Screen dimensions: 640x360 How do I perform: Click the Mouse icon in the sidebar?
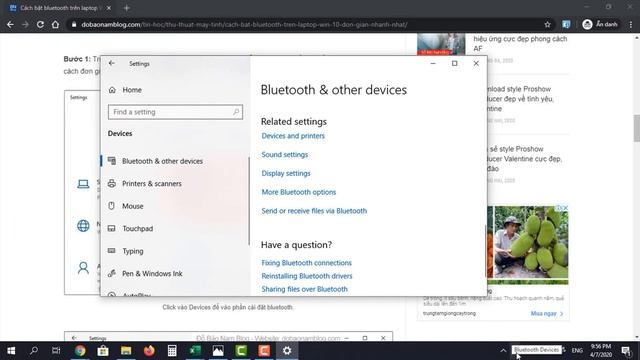[x=111, y=206]
